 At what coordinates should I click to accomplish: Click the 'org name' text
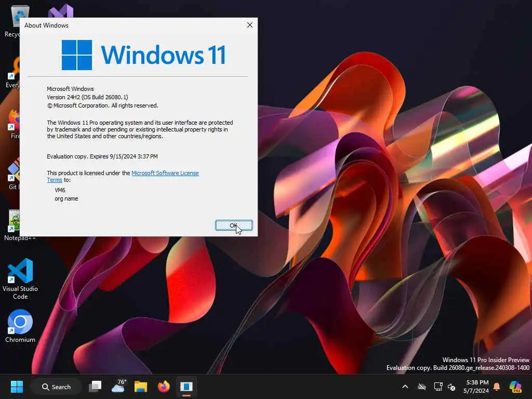coord(66,198)
